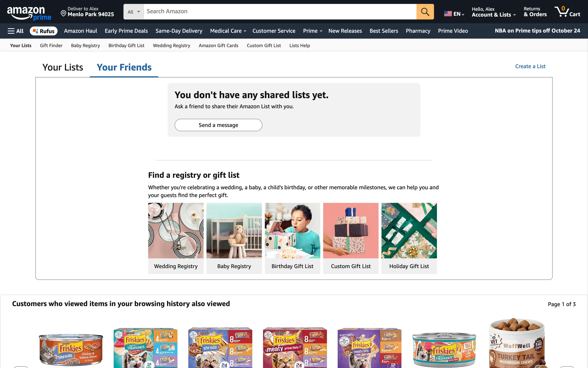Select the Your Friends tab

coord(124,67)
